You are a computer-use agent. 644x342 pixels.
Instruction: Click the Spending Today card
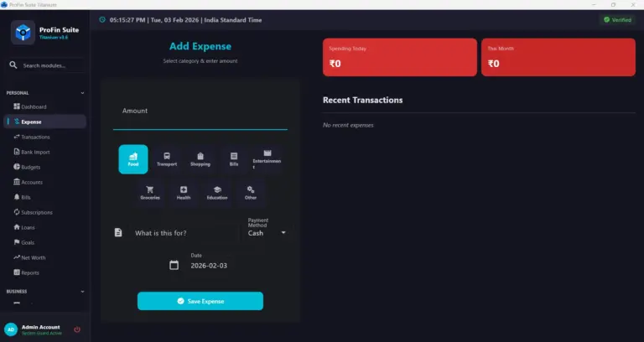(x=400, y=57)
